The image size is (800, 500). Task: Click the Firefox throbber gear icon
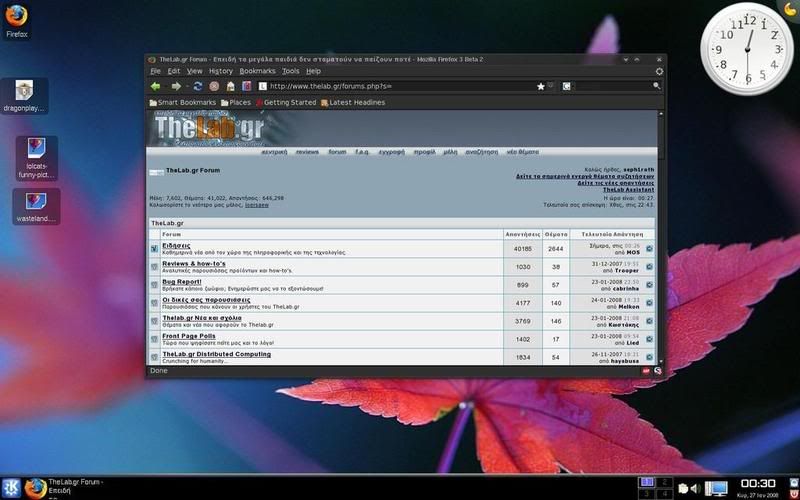click(659, 71)
